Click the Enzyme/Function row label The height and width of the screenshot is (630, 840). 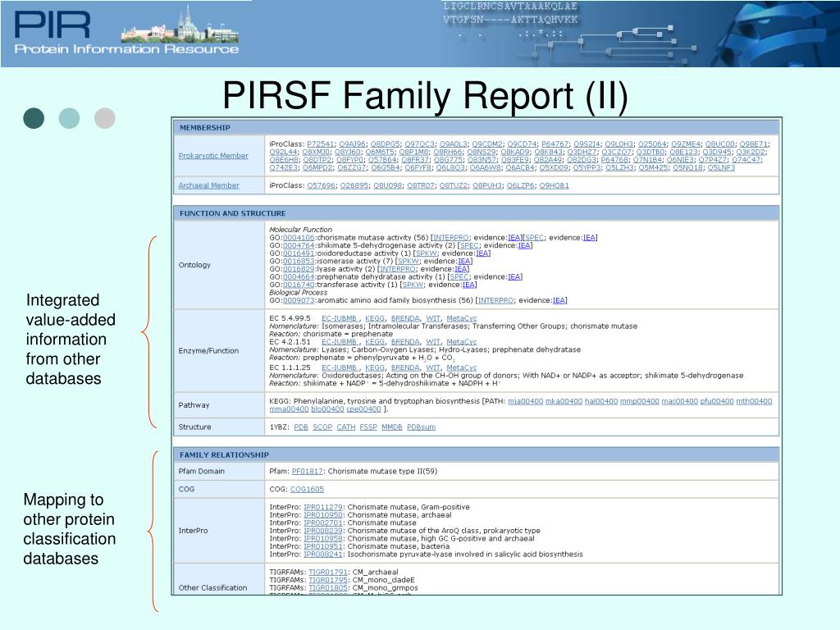208,351
